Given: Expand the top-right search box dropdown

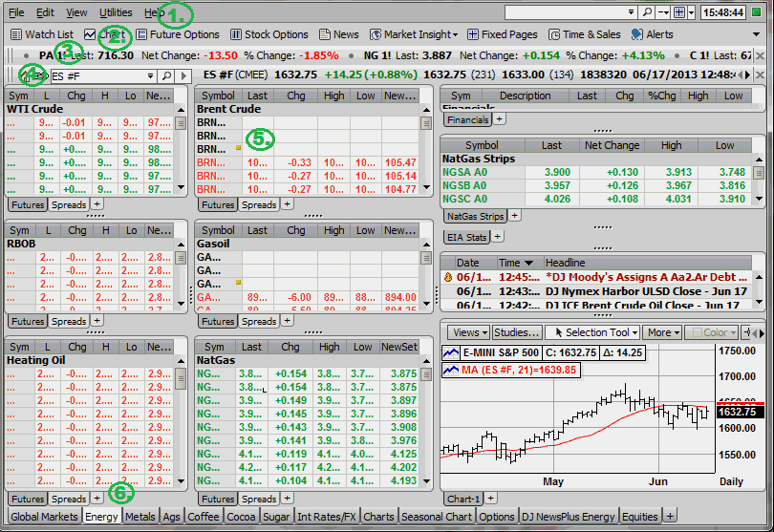Looking at the screenshot, I should pos(631,12).
